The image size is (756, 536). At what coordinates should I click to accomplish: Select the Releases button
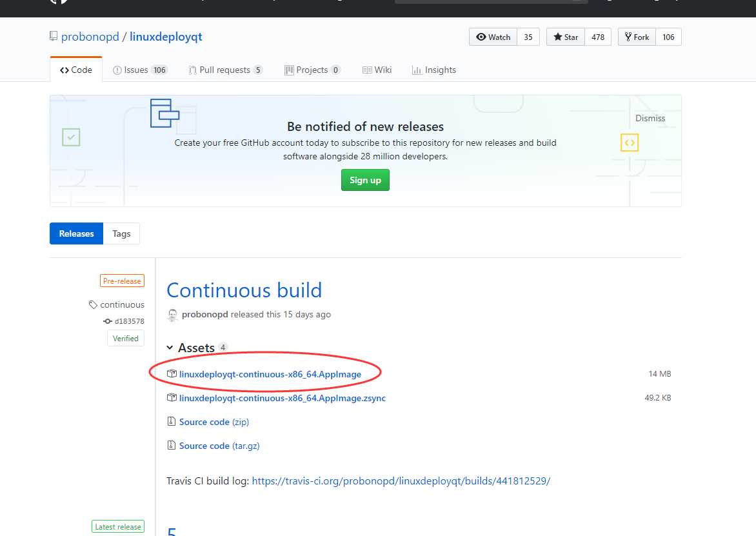click(x=76, y=233)
